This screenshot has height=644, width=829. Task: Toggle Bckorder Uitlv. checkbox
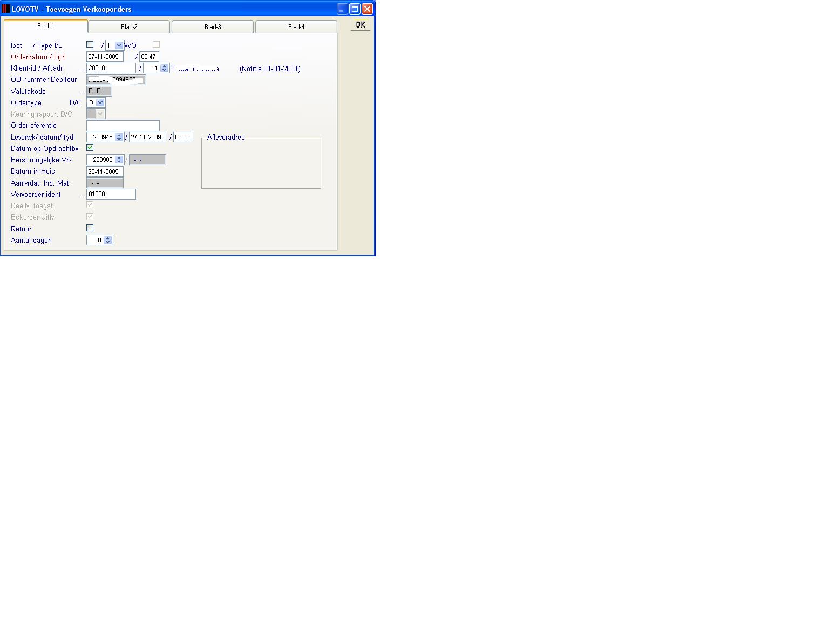click(x=90, y=216)
